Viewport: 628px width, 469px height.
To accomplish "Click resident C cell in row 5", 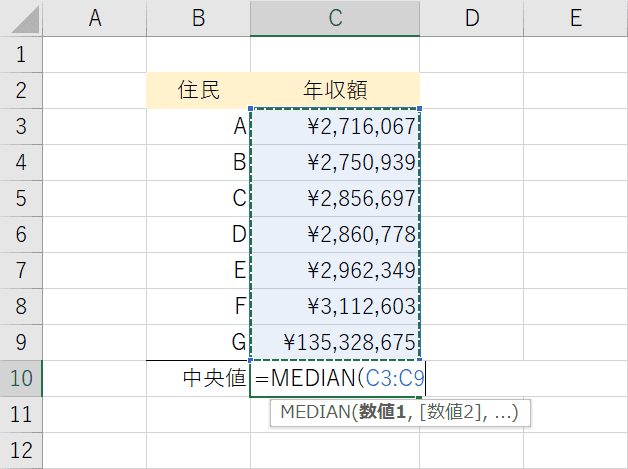I will 198,199.
